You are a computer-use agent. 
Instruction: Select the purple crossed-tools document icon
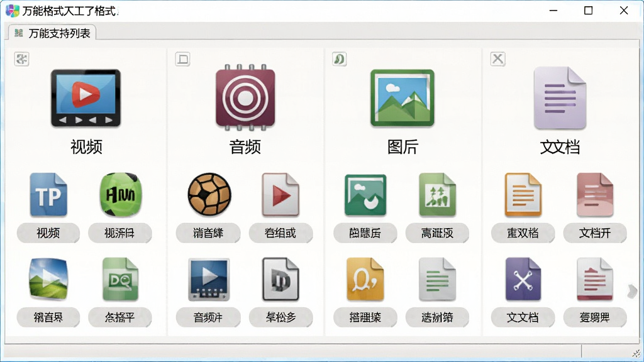(x=523, y=279)
